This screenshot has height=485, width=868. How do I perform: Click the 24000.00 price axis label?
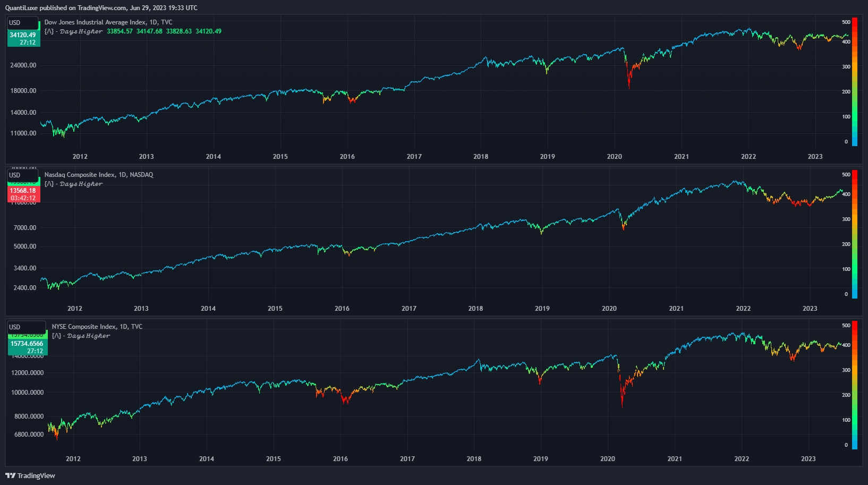(x=23, y=65)
